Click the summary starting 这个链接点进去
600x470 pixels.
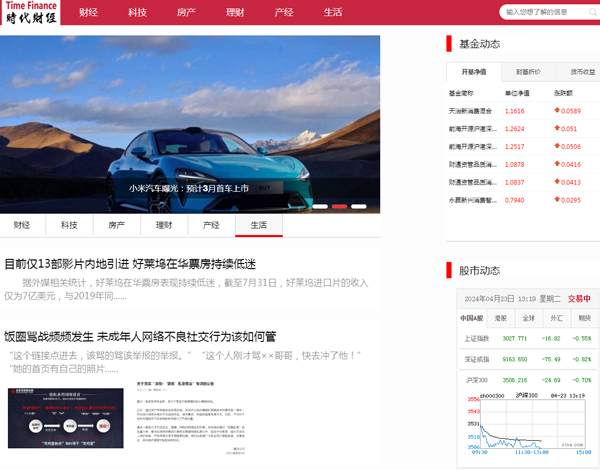185,362
